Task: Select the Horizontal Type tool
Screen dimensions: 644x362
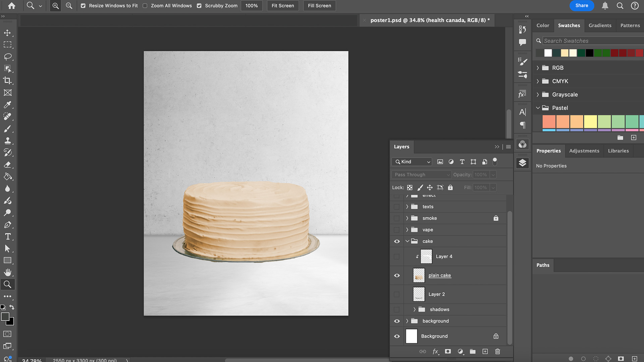Action: (x=7, y=237)
